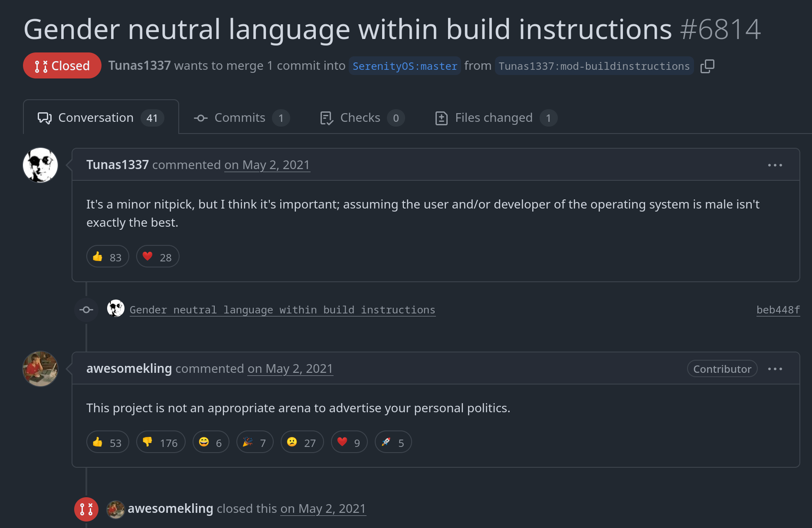812x528 pixels.
Task: Open Tunas1337's profile avatar
Action: pos(40,165)
